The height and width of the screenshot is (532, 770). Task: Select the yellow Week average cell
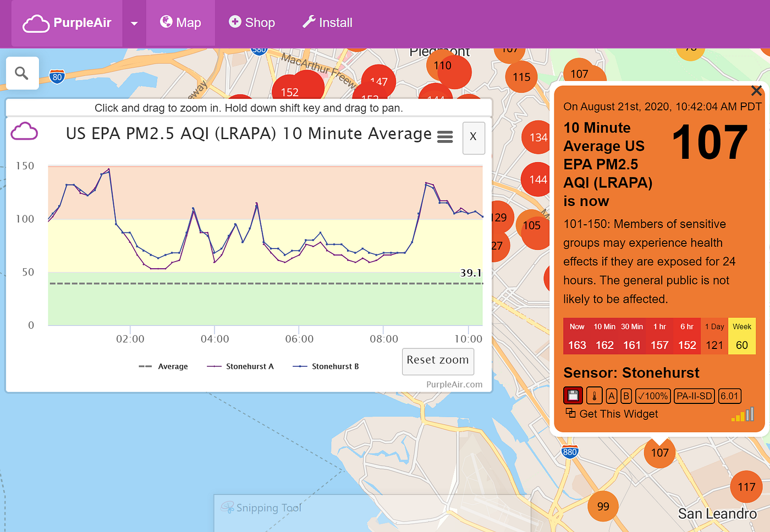click(x=741, y=336)
